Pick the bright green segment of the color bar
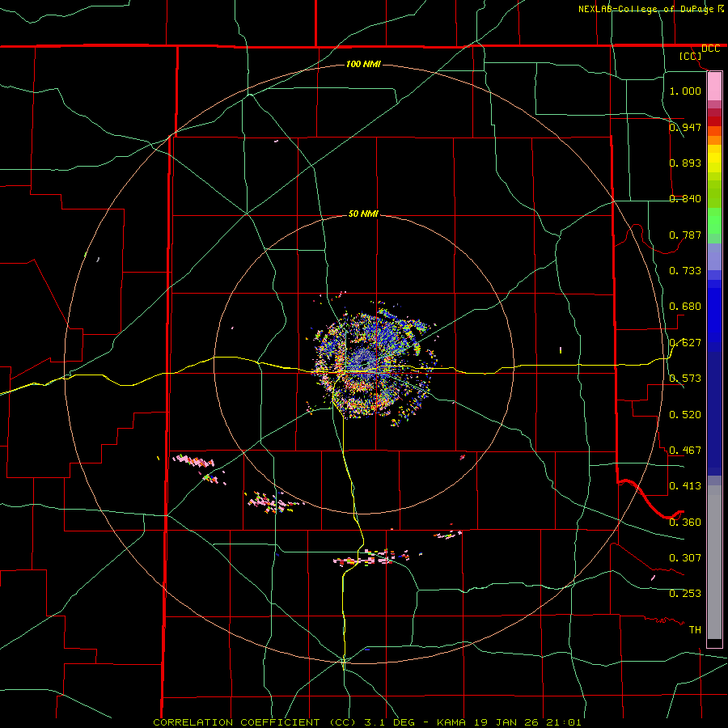728x728 pixels. click(714, 220)
